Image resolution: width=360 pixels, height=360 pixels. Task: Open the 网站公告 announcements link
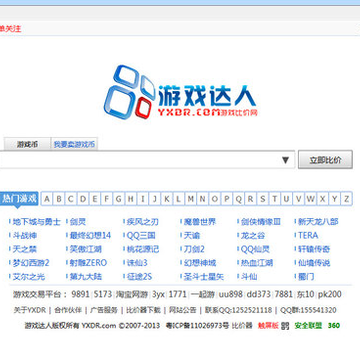click(x=183, y=310)
